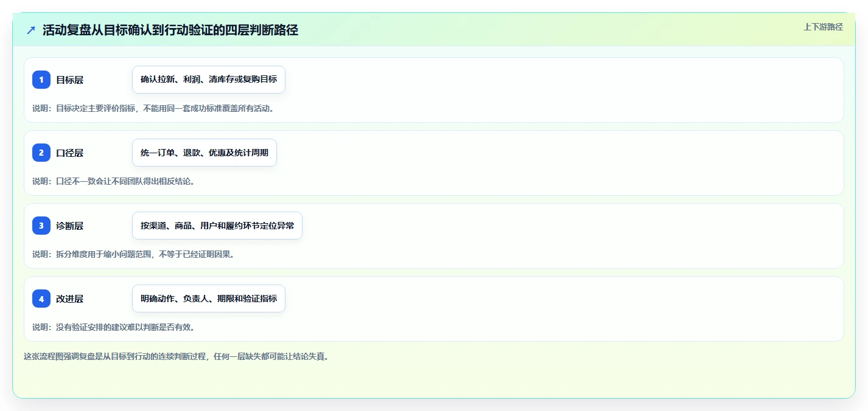
Task: Click the 确认拉新、利润、清库存或复购目标 chip
Action: (209, 80)
